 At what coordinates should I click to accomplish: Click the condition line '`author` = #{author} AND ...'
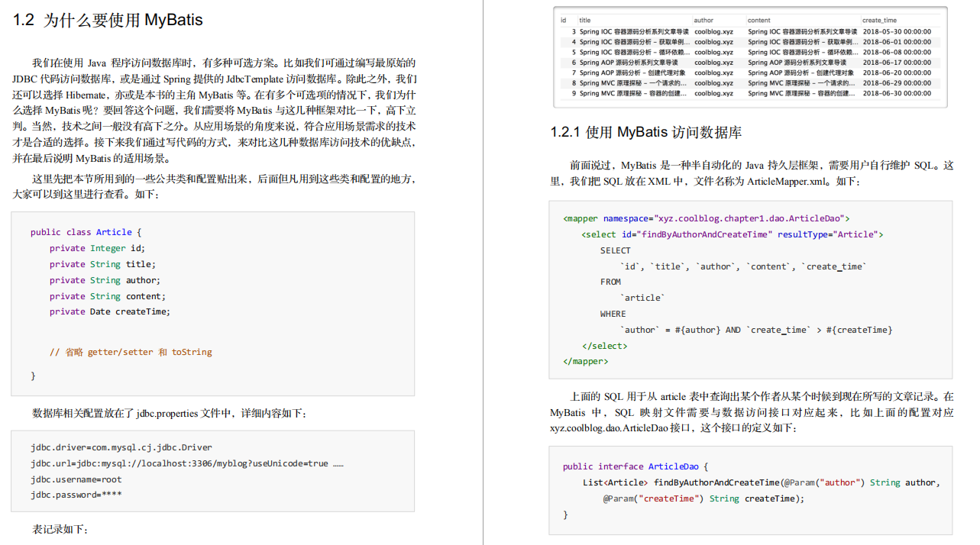756,330
